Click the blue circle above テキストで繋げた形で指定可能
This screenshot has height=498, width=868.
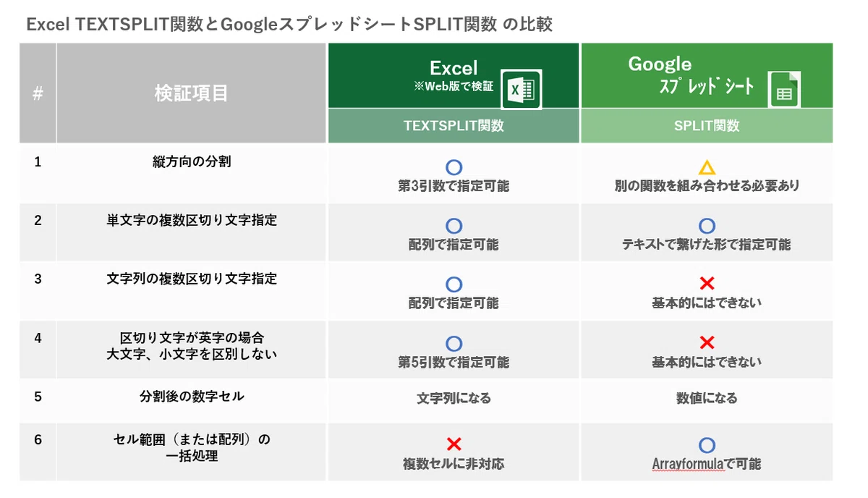[x=707, y=227]
